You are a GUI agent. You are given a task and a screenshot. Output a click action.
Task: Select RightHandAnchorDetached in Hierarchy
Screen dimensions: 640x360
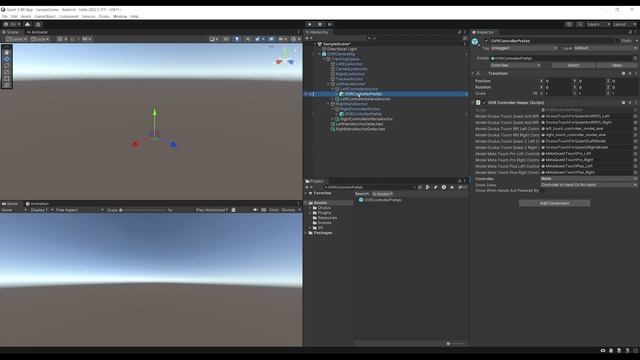pyautogui.click(x=360, y=129)
